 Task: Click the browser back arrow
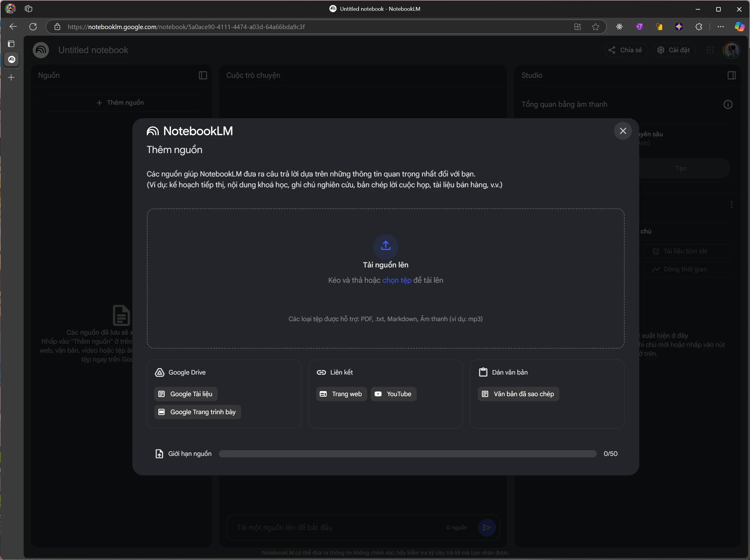[x=13, y=26]
